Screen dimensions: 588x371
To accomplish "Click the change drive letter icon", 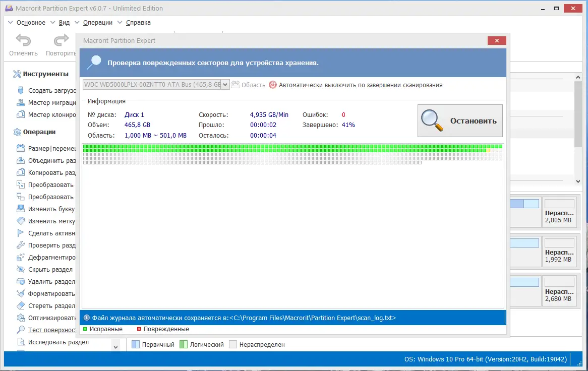I will [x=21, y=209].
